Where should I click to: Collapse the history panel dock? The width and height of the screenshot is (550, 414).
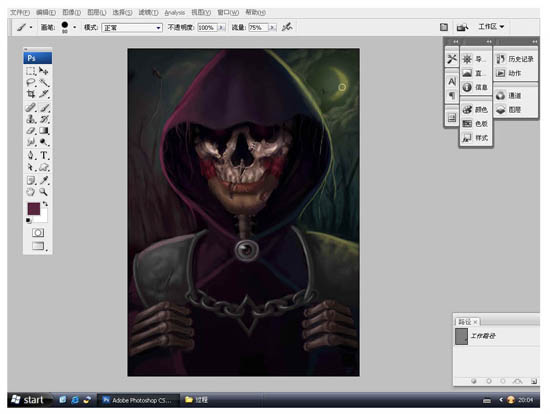pyautogui.click(x=534, y=41)
